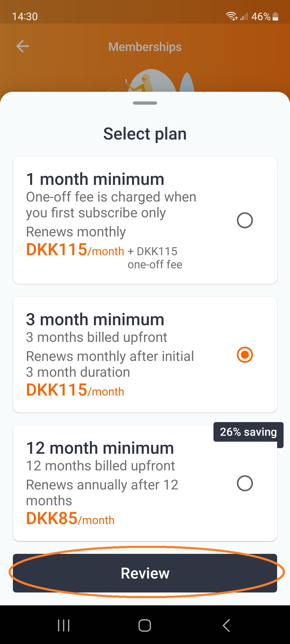Select the 3 month minimum radio button
Viewport: 290px width, 644px height.
tap(245, 355)
